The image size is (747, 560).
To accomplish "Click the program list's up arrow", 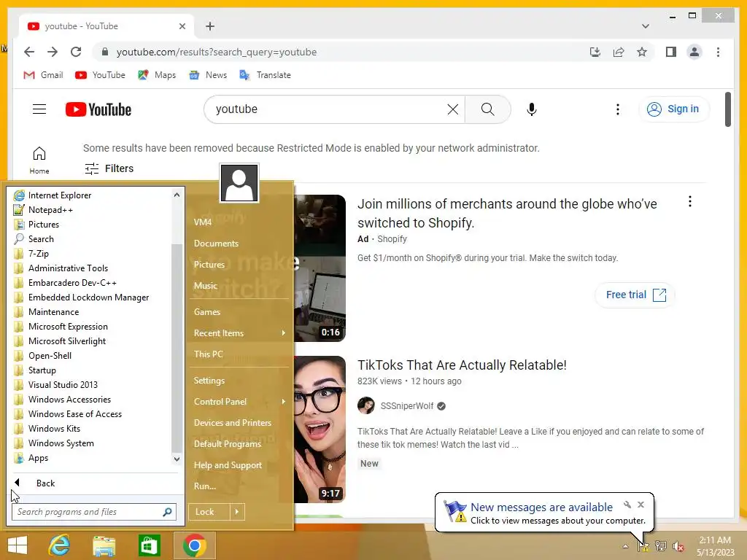I will click(x=177, y=195).
